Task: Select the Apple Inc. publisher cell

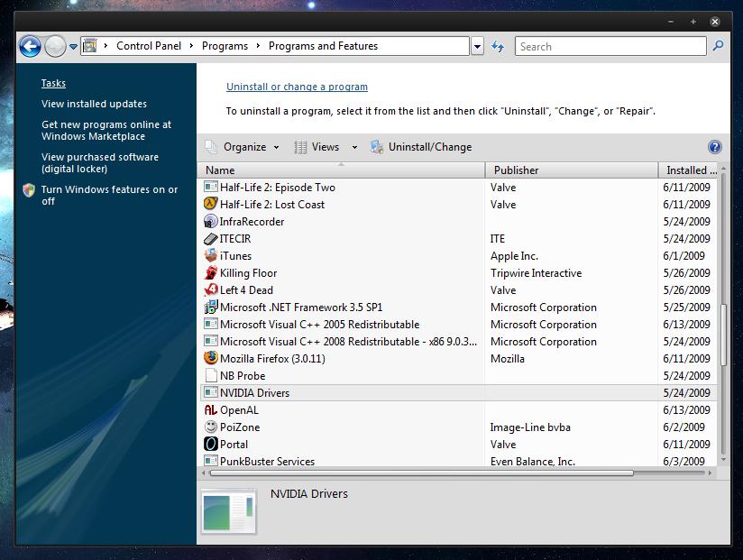Action: (x=514, y=256)
